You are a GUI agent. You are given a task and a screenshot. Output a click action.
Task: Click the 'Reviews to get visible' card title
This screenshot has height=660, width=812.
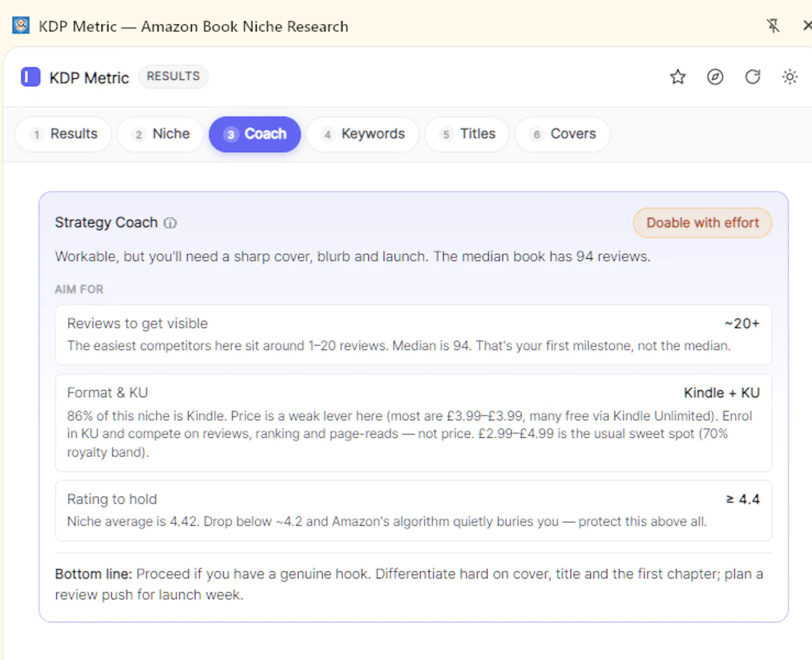coord(138,323)
